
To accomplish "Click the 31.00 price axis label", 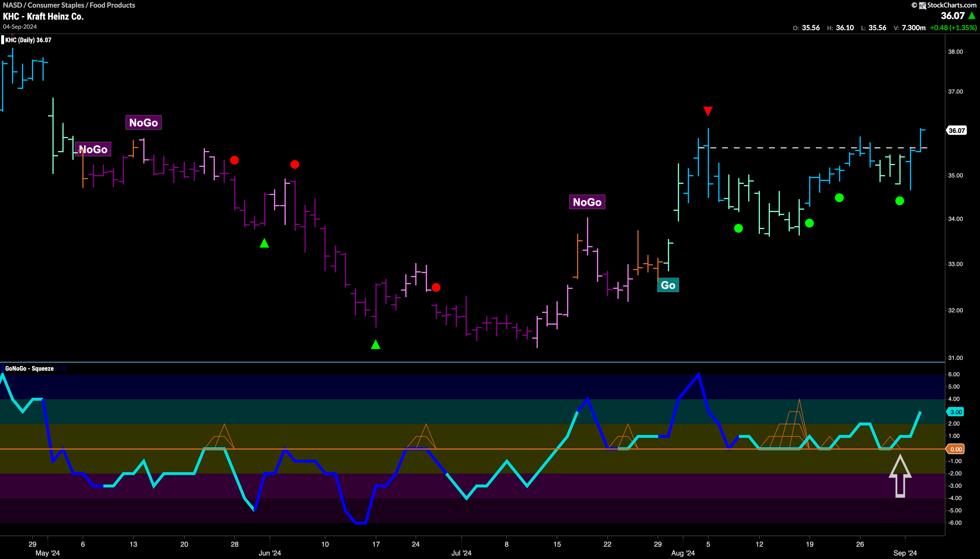I will point(955,358).
